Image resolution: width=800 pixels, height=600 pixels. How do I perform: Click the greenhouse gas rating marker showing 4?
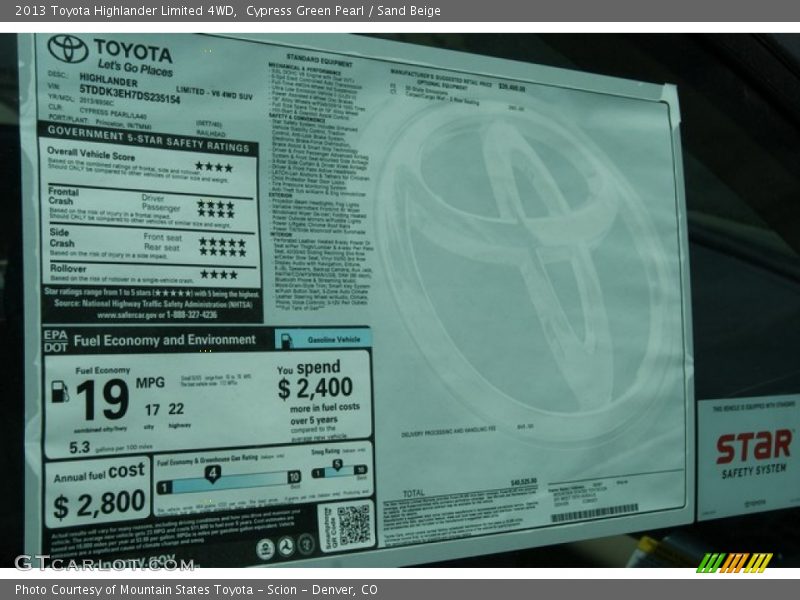(213, 474)
